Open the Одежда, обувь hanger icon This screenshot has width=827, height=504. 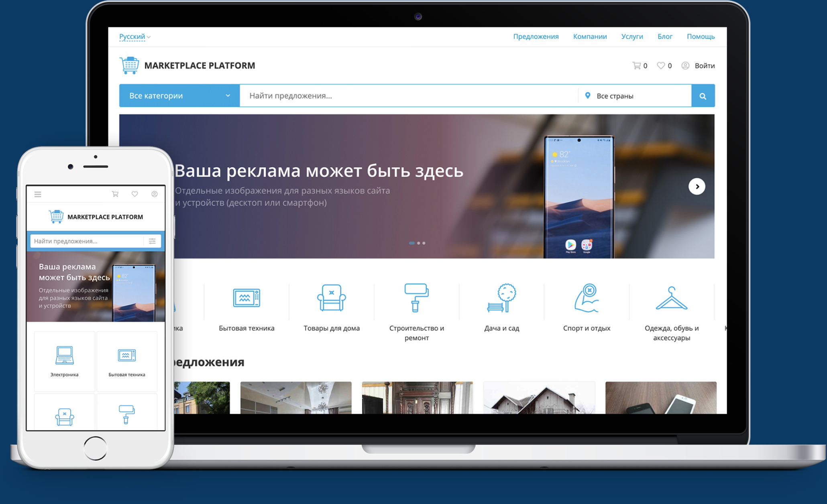click(x=672, y=298)
